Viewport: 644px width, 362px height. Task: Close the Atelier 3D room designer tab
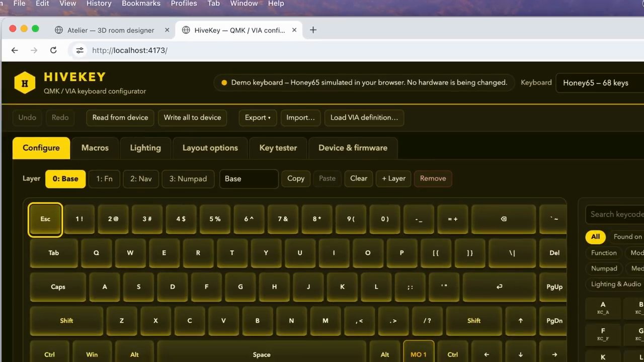click(x=167, y=30)
